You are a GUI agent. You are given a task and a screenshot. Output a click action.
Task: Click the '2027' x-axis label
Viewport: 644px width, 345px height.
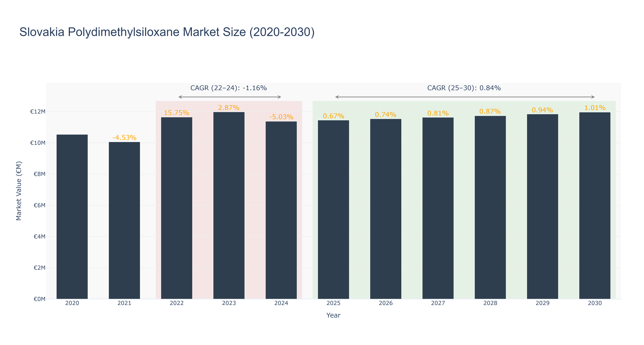(438, 303)
